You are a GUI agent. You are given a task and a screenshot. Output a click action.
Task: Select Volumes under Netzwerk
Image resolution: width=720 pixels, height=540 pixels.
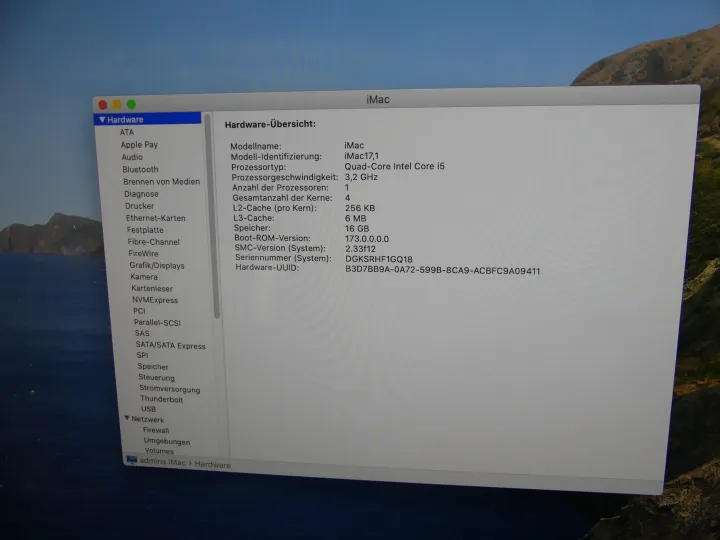click(x=159, y=451)
